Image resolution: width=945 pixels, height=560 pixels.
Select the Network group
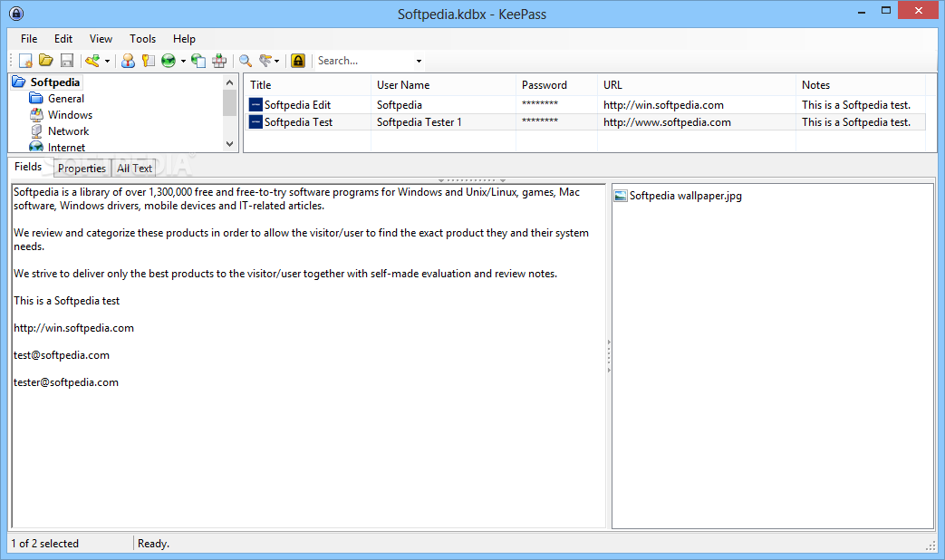[68, 130]
